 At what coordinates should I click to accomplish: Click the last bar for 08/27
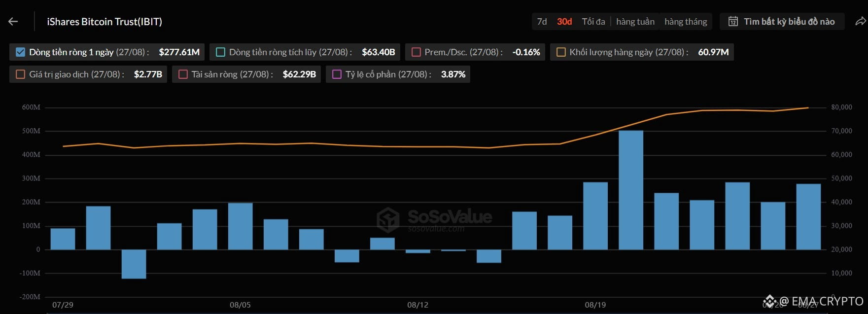(808, 216)
